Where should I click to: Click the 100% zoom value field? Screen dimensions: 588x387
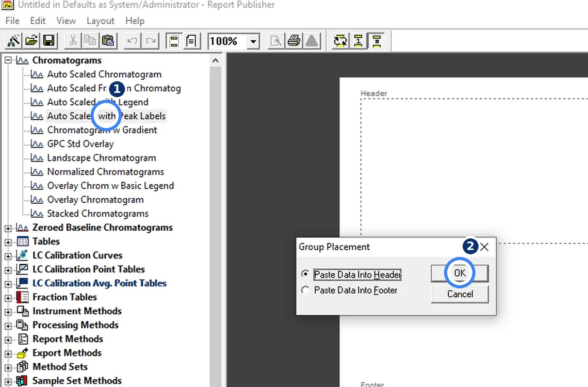point(227,41)
